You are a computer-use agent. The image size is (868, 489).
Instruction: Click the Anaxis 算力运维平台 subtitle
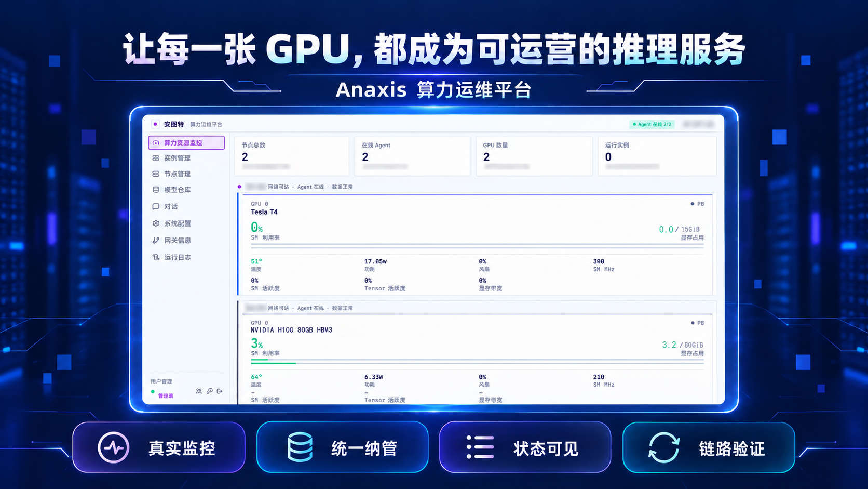pos(433,90)
